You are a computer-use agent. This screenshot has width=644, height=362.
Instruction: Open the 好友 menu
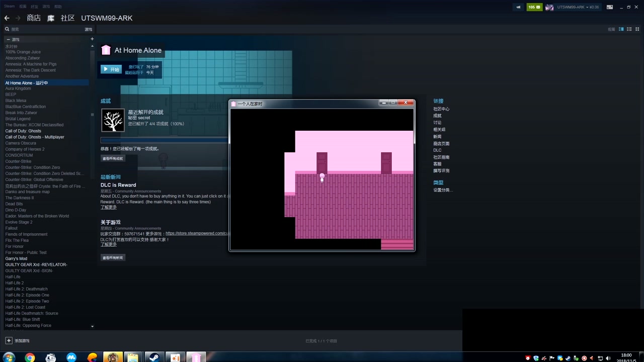pyautogui.click(x=34, y=7)
